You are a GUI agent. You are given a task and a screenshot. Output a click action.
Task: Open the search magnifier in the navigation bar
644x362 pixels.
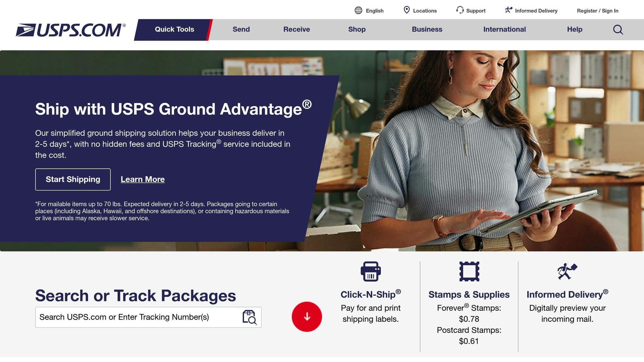click(x=618, y=29)
